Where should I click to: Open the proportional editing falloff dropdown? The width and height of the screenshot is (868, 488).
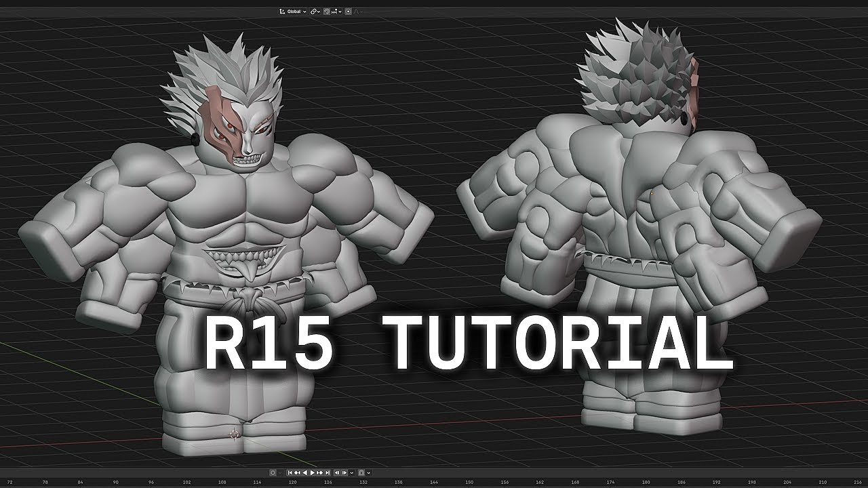coord(358,12)
